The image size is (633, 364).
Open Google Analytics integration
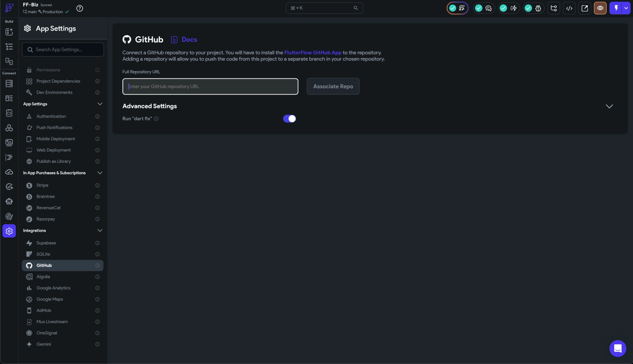(63, 288)
